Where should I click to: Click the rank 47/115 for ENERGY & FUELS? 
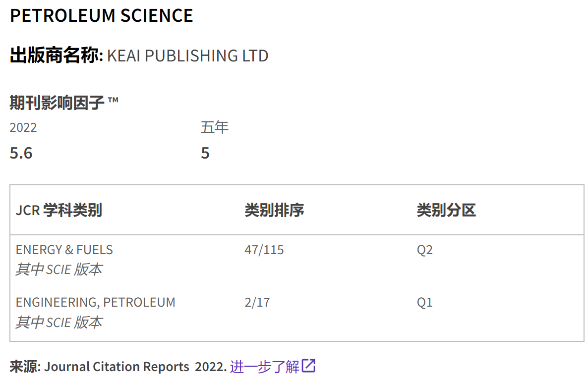point(263,250)
